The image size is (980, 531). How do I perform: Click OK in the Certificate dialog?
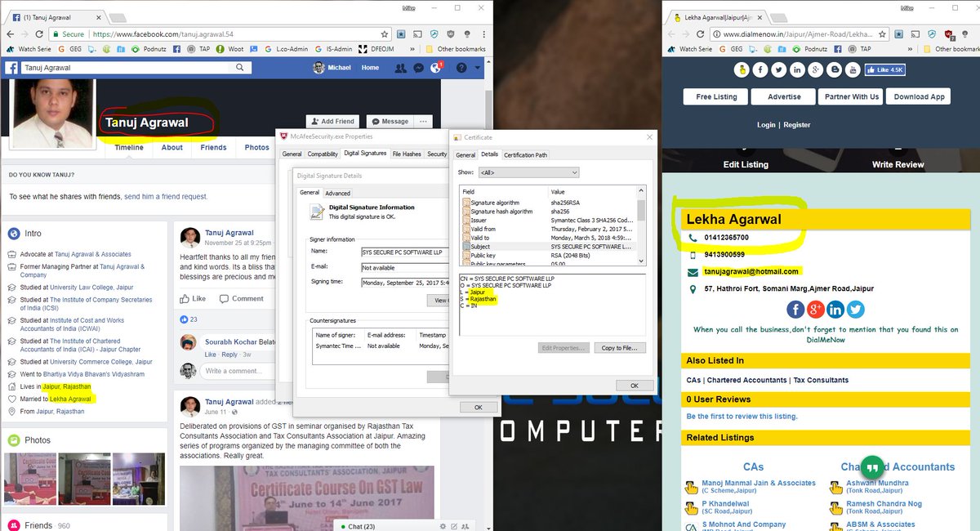pos(635,385)
